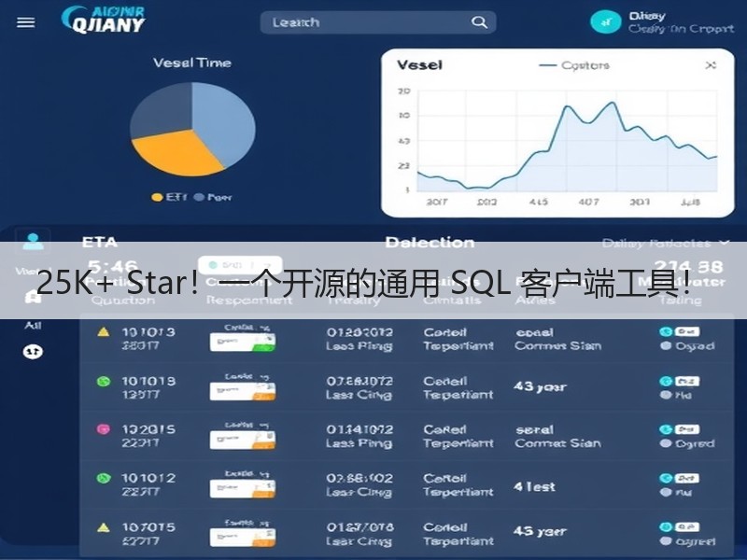This screenshot has width=747, height=560.
Task: Open the hamburger menu
Action: (26, 22)
